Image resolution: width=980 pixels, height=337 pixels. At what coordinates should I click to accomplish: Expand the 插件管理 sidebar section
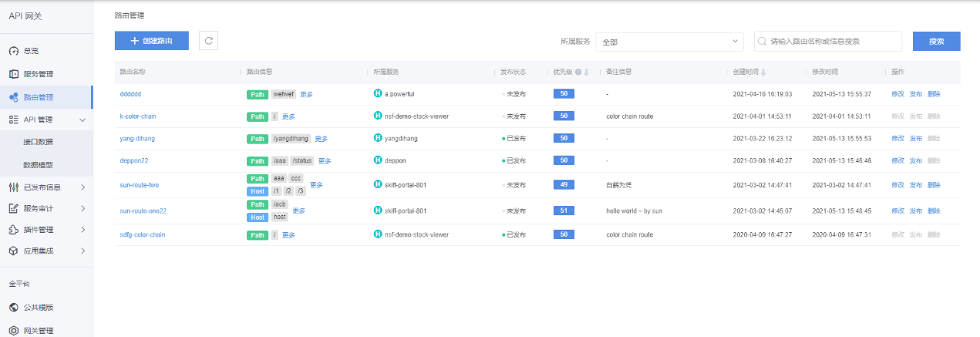pyautogui.click(x=83, y=230)
